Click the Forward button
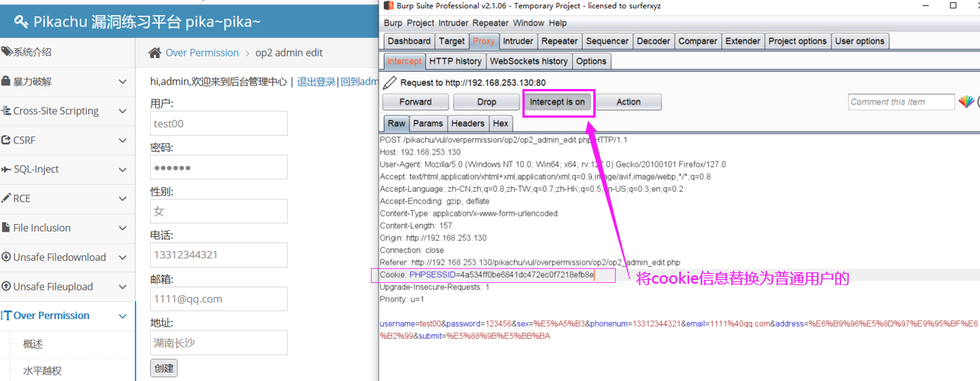The height and width of the screenshot is (381, 980). click(x=415, y=102)
